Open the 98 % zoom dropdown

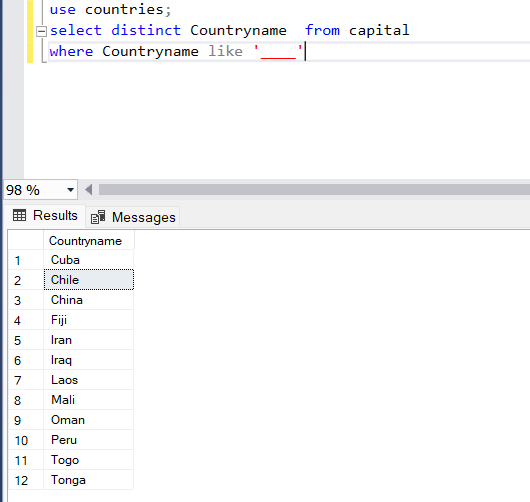pyautogui.click(x=70, y=190)
